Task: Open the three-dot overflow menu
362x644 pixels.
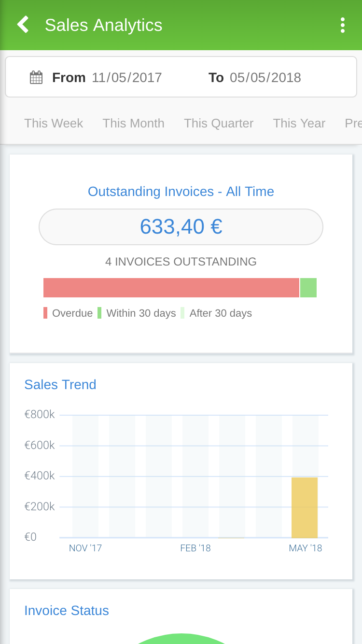Action: click(342, 25)
